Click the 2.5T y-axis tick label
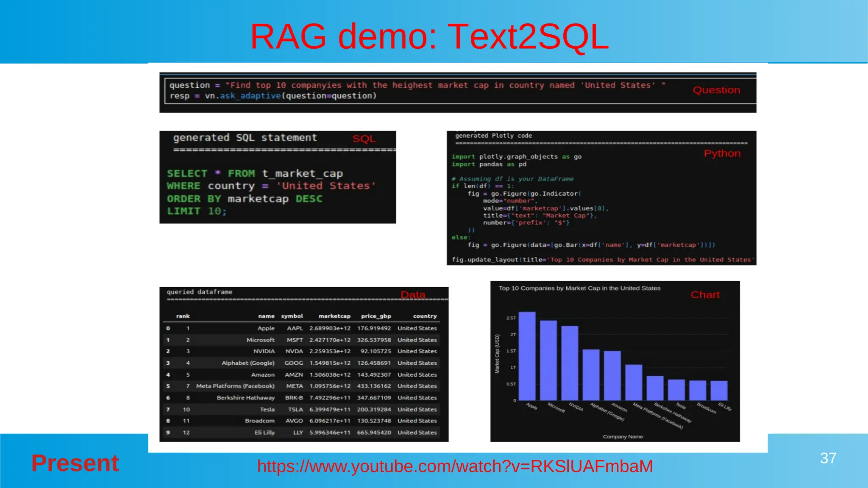 tap(511, 318)
